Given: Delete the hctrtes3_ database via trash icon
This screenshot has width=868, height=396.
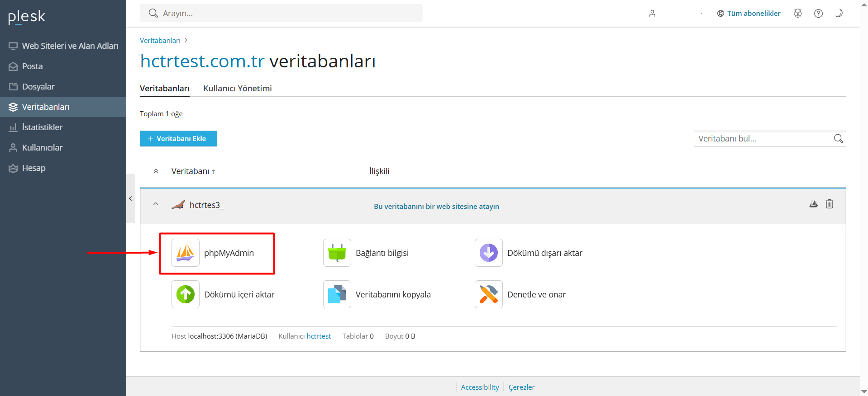Looking at the screenshot, I should (x=830, y=204).
